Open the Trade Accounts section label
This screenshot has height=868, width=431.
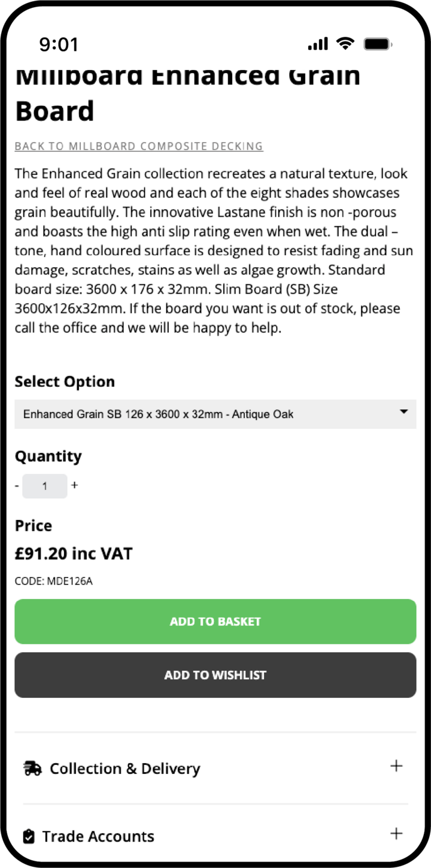point(98,836)
